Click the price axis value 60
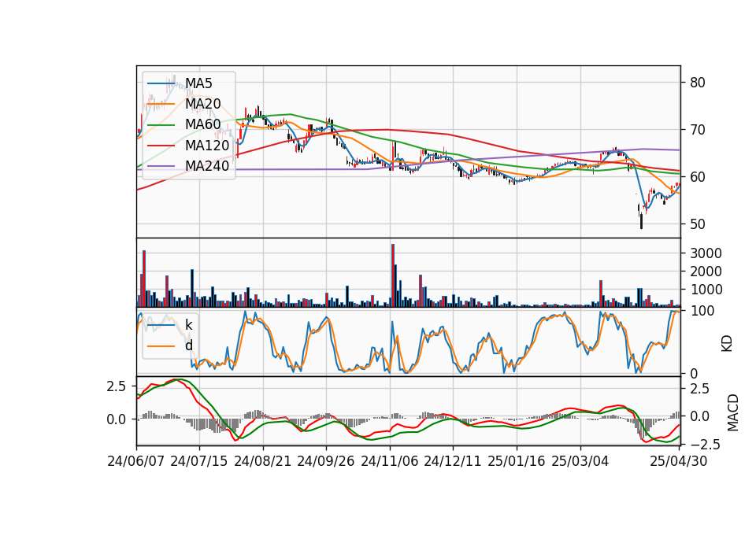 pos(698,177)
